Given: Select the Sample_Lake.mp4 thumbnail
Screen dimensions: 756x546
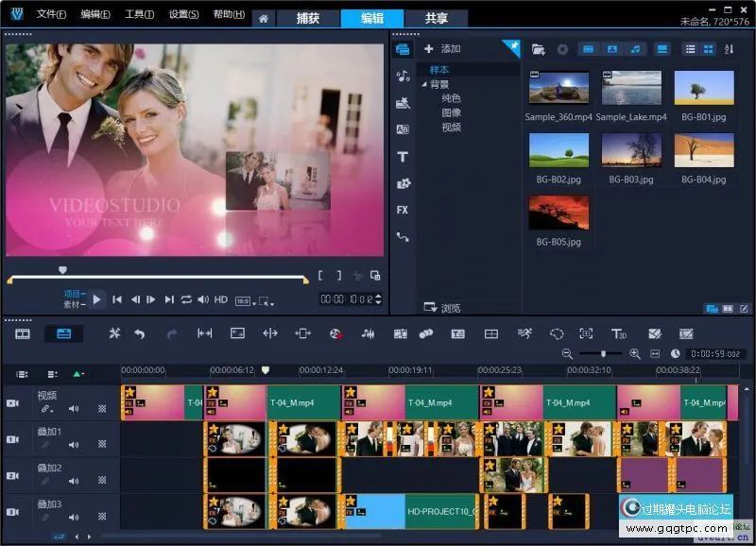Looking at the screenshot, I should coord(631,88).
